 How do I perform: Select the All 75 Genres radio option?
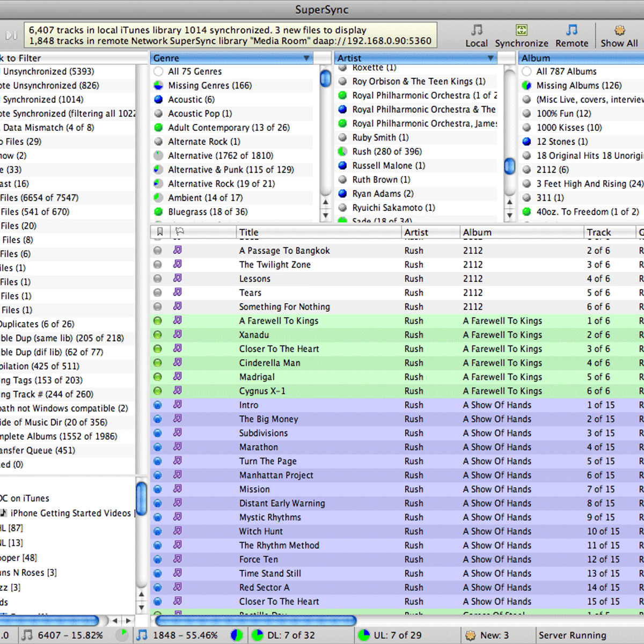click(158, 71)
